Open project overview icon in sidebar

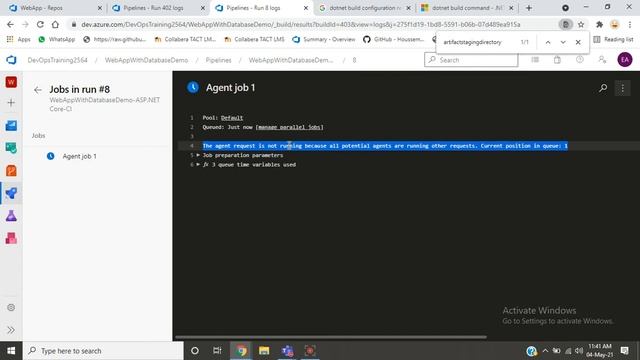11,82
